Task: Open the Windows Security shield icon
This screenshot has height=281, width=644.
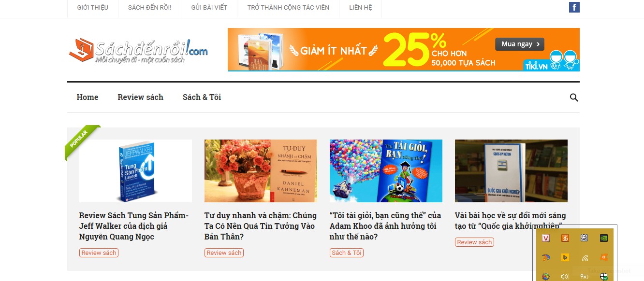Action: 604,277
